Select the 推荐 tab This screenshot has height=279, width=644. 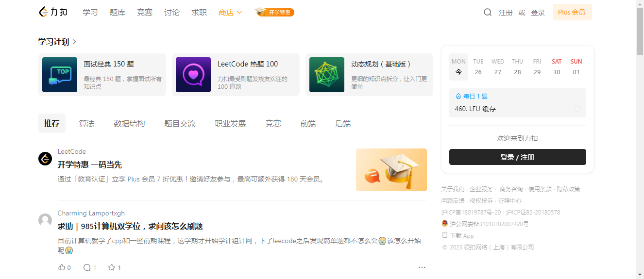[52, 123]
